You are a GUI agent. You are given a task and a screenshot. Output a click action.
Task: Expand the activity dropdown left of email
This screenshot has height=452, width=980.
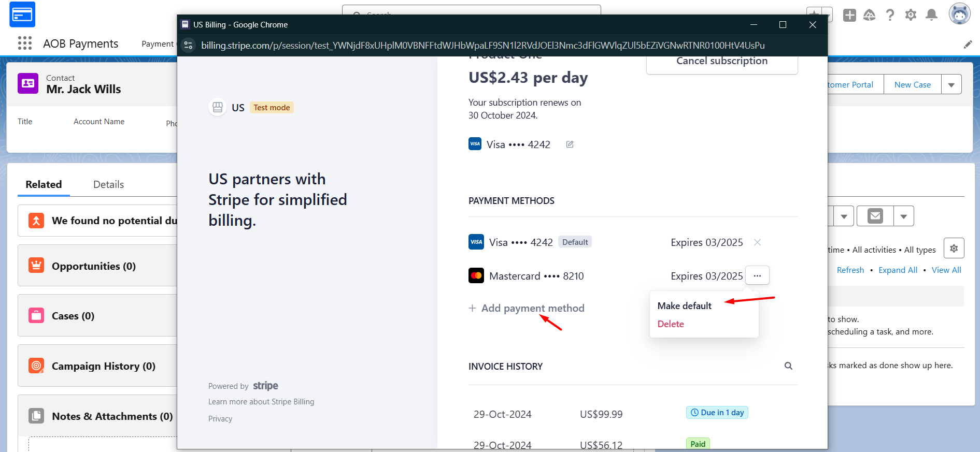tap(844, 216)
